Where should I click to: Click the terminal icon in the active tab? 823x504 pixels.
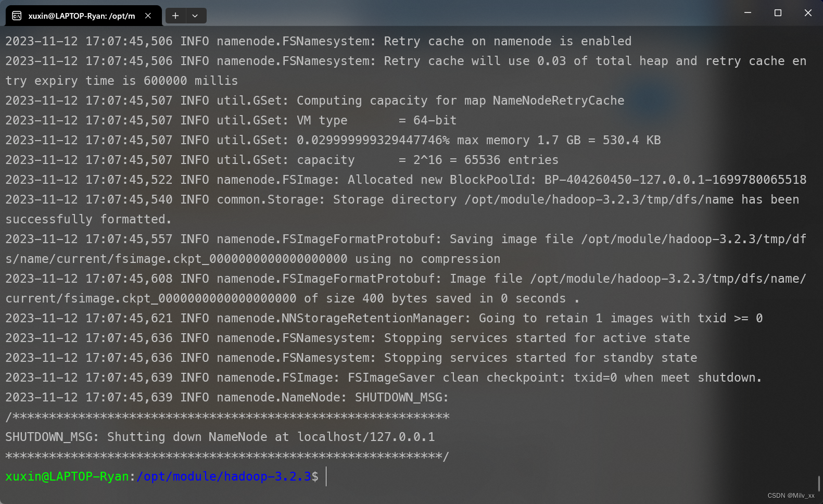point(16,16)
